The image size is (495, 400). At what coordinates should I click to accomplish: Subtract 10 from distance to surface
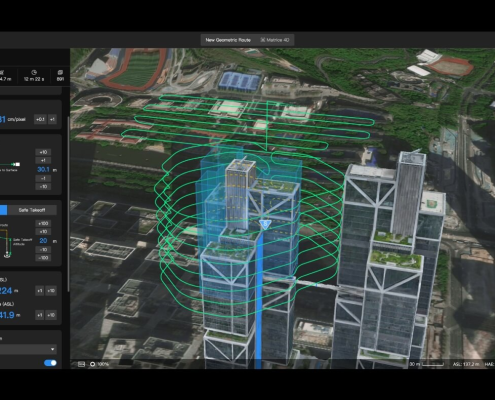coord(43,186)
